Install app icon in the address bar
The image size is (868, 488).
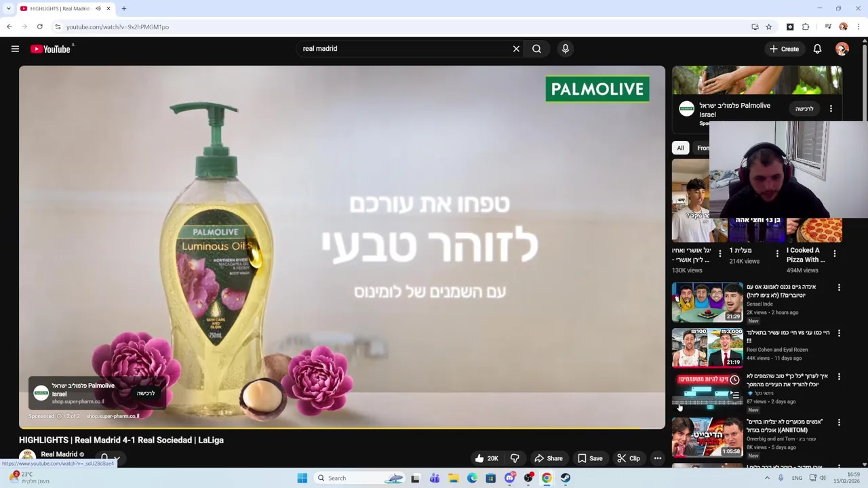(755, 26)
